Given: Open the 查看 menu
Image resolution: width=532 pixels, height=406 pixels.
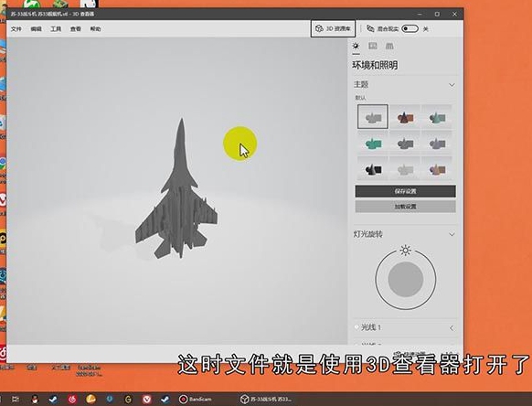Looking at the screenshot, I should point(76,29).
